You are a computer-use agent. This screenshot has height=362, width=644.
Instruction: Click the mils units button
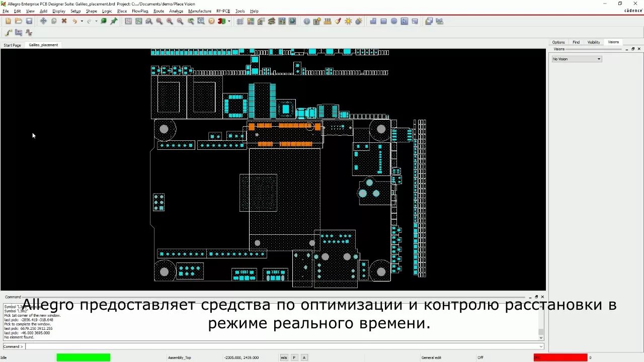pyautogui.click(x=284, y=357)
